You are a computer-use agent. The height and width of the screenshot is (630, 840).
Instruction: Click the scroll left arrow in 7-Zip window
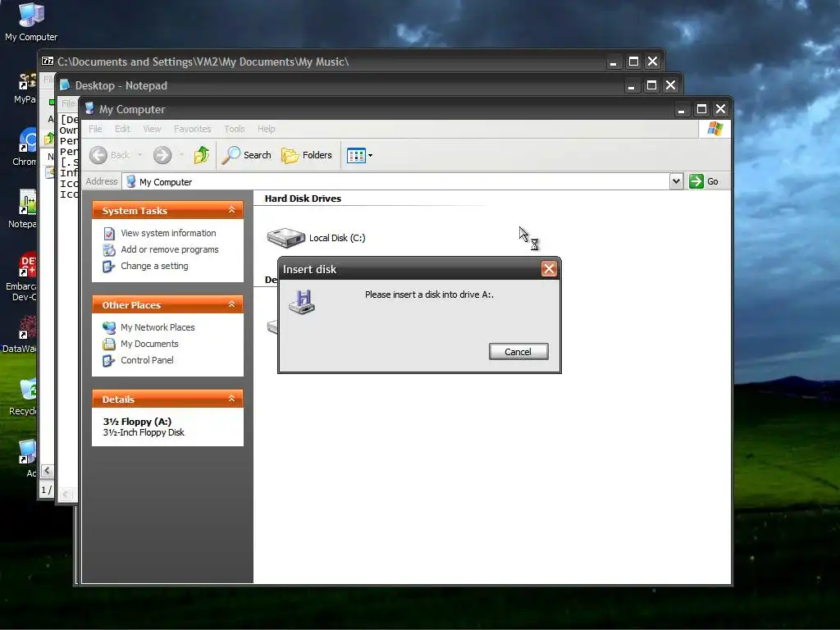(47, 470)
